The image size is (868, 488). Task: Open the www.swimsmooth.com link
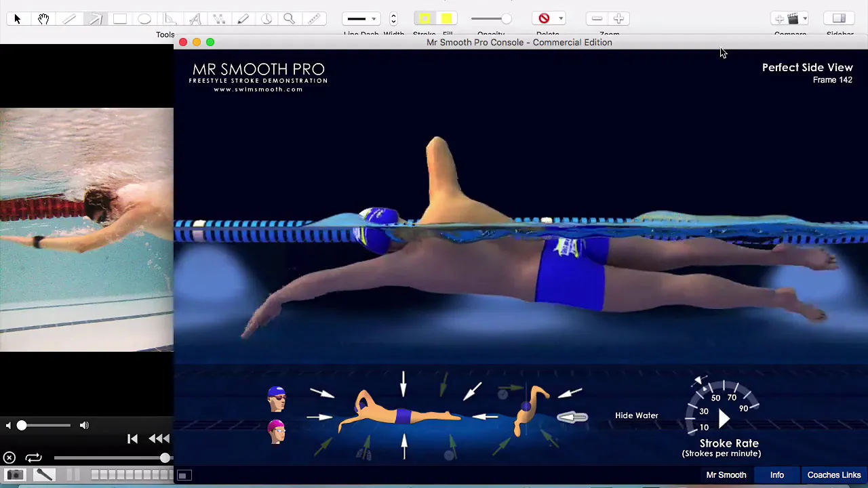pyautogui.click(x=258, y=89)
